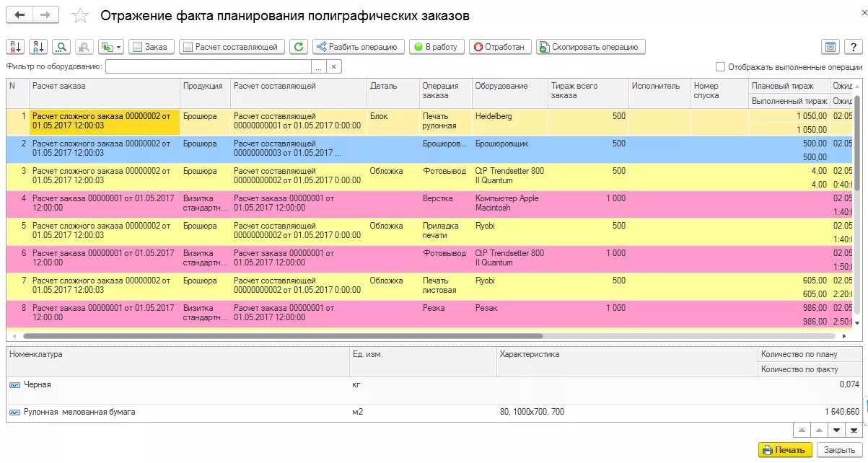The width and height of the screenshot is (868, 463).
Task: Jump to first row with bottom navigation arrow
Action: (x=801, y=431)
